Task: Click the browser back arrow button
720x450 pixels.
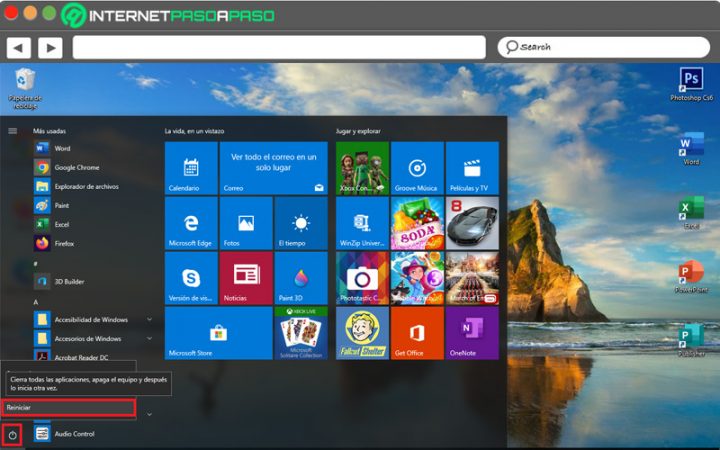Action: coord(18,47)
